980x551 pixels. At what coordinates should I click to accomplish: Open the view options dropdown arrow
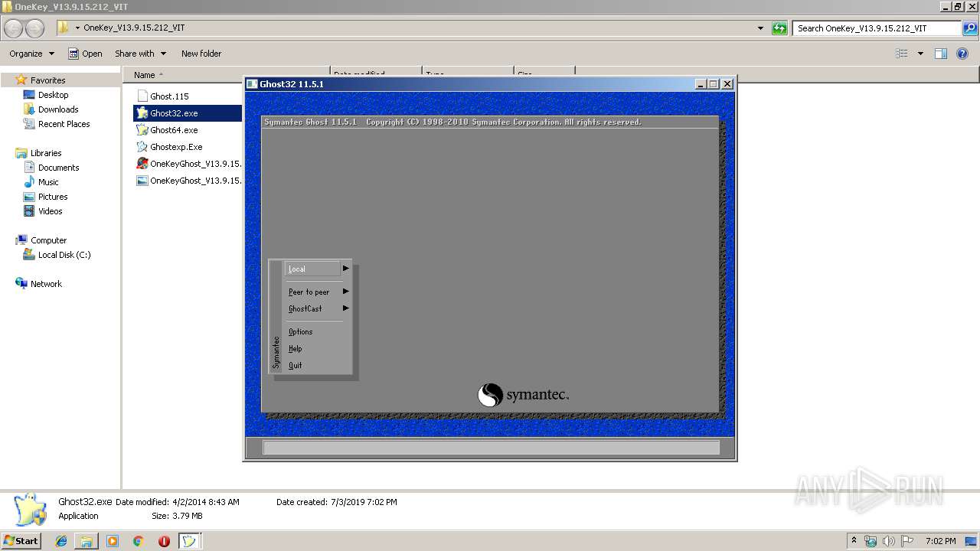(x=920, y=54)
